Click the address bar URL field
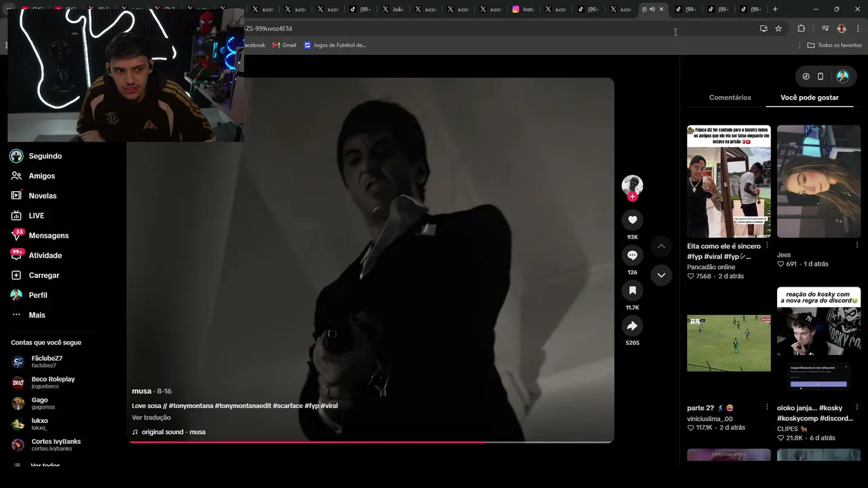 tap(498, 28)
